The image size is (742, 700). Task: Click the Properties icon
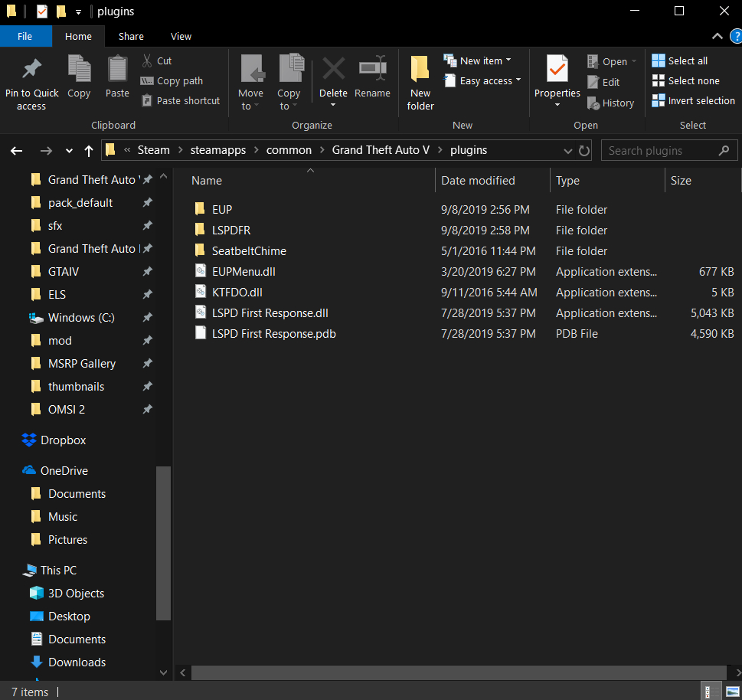pyautogui.click(x=557, y=69)
